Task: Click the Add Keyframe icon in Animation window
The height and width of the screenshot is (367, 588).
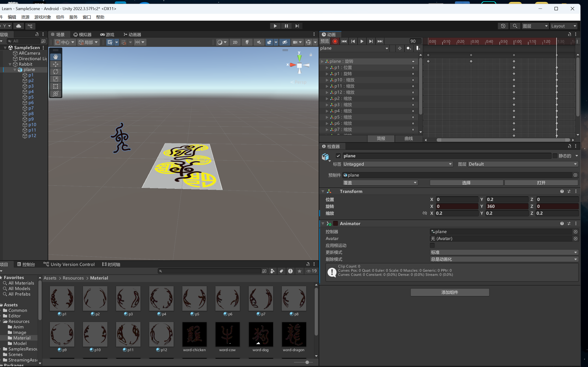Action: click(409, 48)
